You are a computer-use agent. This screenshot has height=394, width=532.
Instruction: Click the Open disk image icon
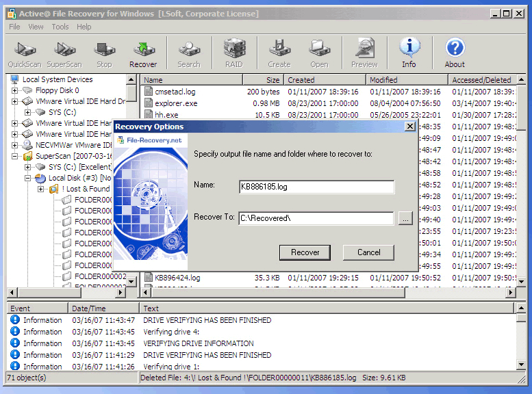319,49
